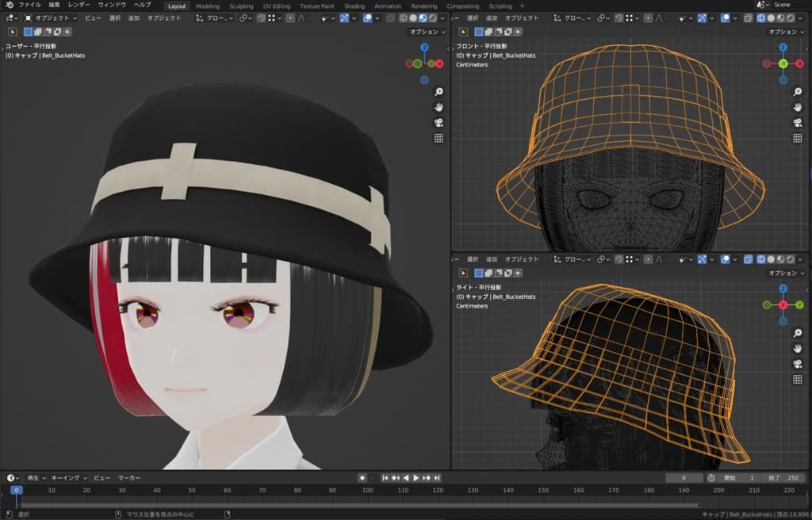Click the Blender logo icon in the menu bar
Image resolution: width=812 pixels, height=520 pixels.
click(8, 5)
